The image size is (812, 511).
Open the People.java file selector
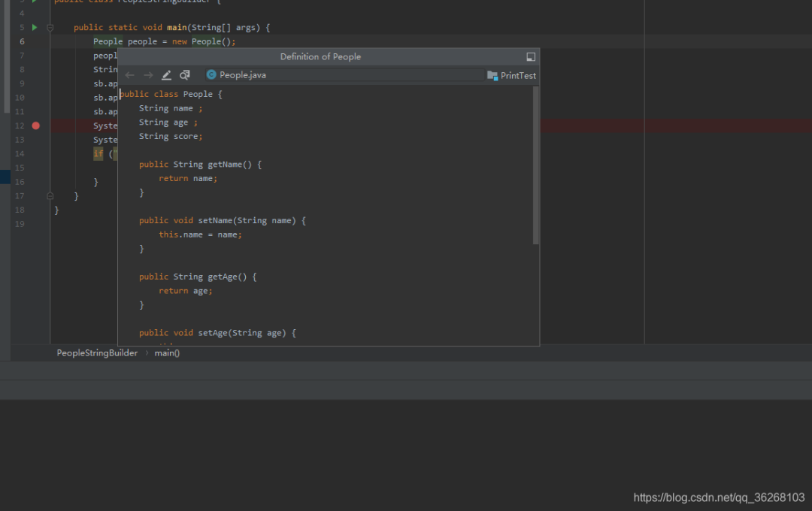click(x=345, y=75)
